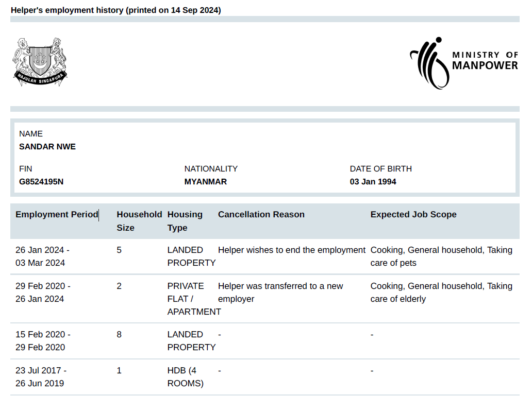Select the Household Size column header
Screen dimensions: 532x412
click(139, 221)
